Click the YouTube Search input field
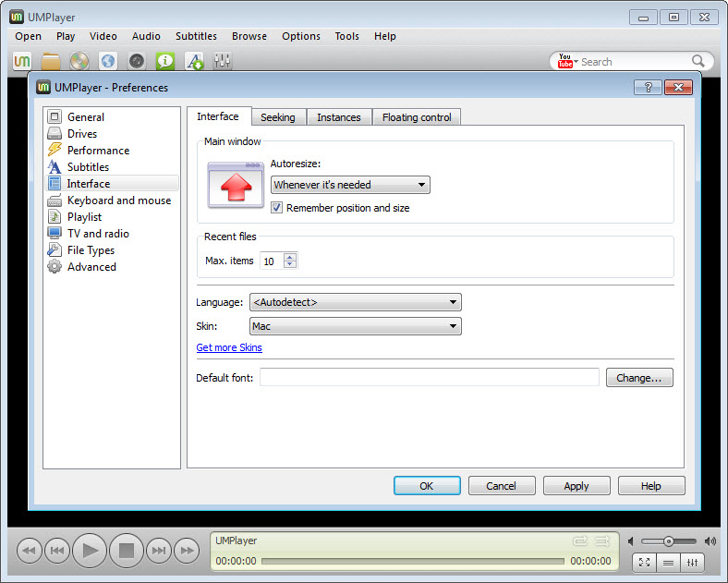The image size is (728, 583). (635, 62)
